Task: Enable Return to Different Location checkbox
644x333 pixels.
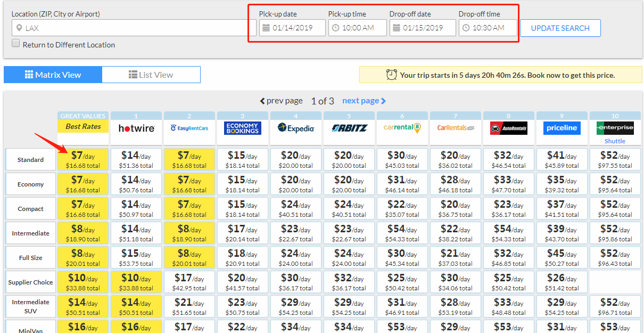Action: pyautogui.click(x=16, y=44)
